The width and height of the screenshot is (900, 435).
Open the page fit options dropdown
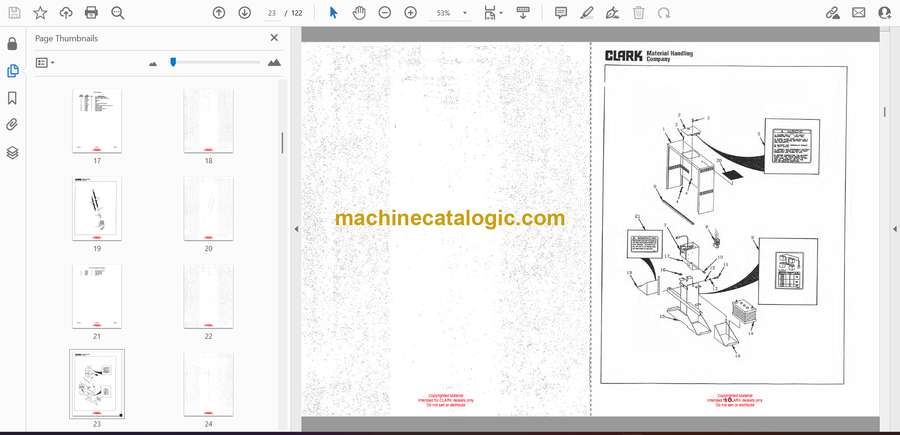tap(492, 13)
